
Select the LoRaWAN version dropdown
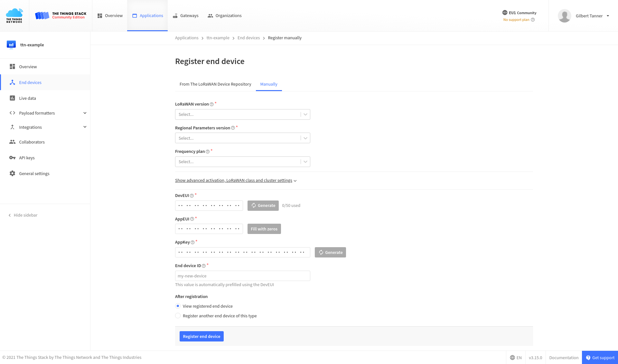pyautogui.click(x=242, y=114)
